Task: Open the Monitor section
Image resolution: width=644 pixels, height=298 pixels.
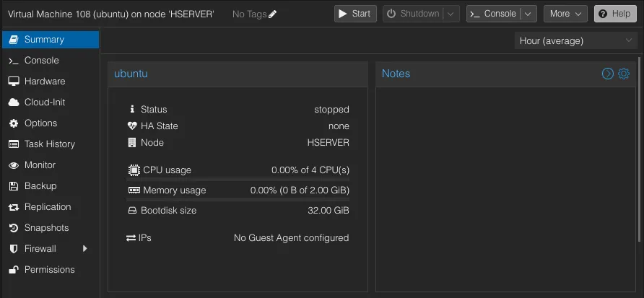Action: [40, 165]
